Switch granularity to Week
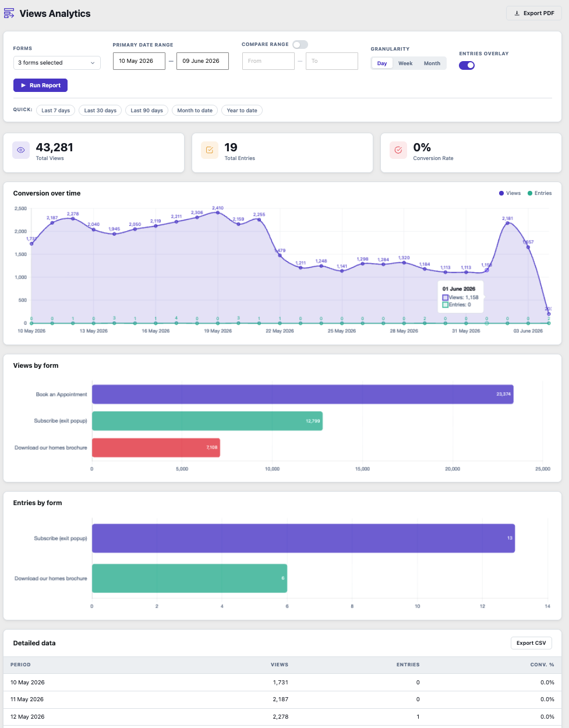The image size is (569, 728). pyautogui.click(x=405, y=63)
